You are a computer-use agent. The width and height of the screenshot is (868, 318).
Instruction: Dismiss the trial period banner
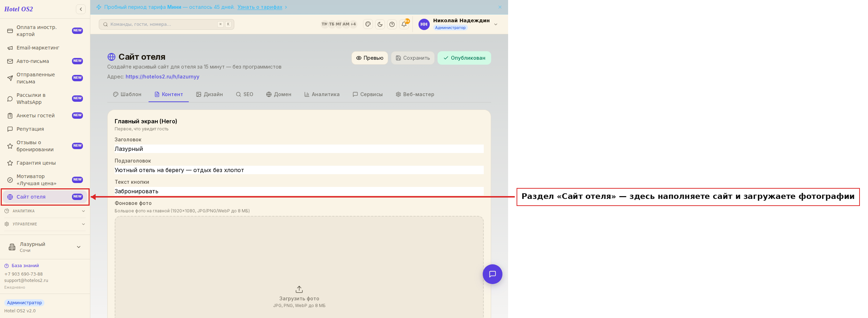[x=500, y=7]
